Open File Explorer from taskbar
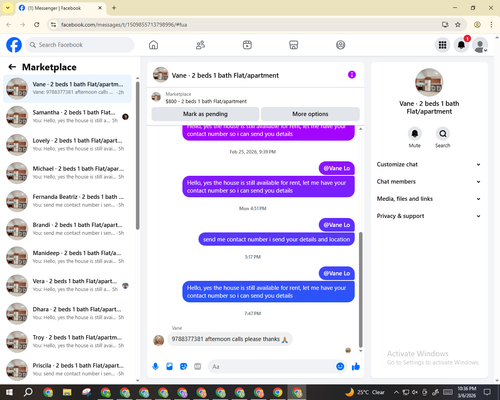 point(67,392)
